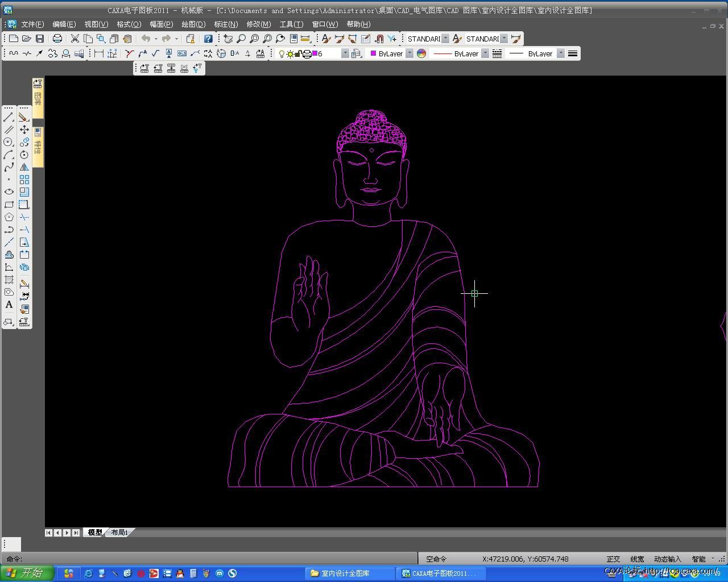Expand the linetype ByLayer dropdown

[485, 53]
